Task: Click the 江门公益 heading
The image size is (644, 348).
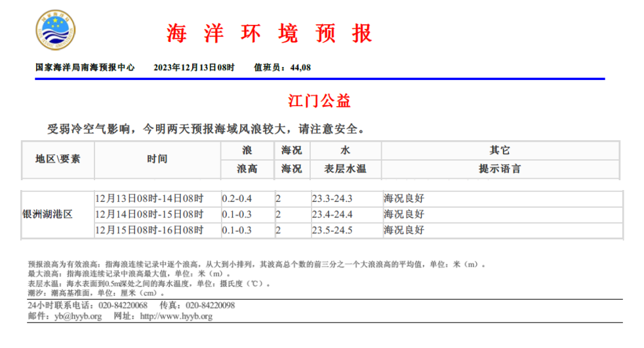Action: 319,101
